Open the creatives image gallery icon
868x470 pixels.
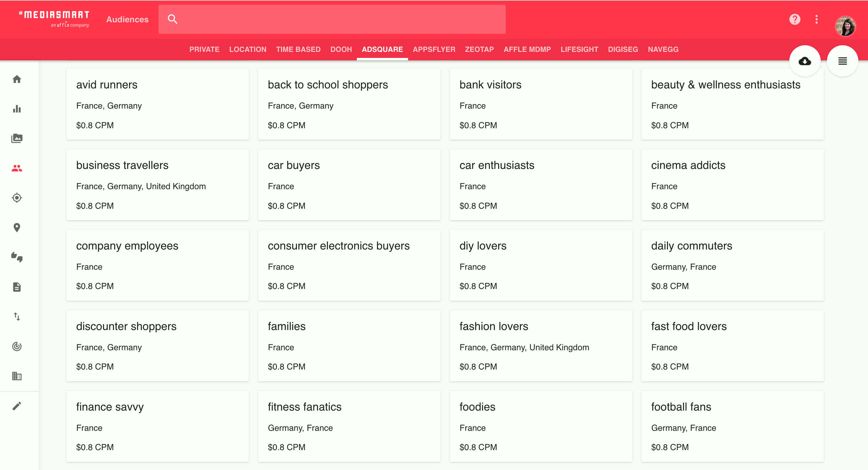(x=17, y=138)
